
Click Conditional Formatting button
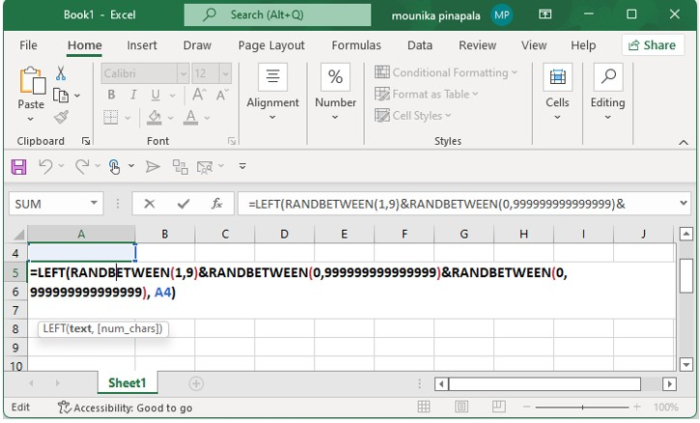click(x=446, y=72)
